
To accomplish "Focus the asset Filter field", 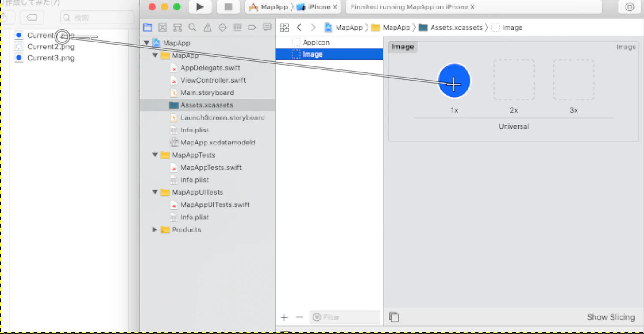I will click(345, 317).
